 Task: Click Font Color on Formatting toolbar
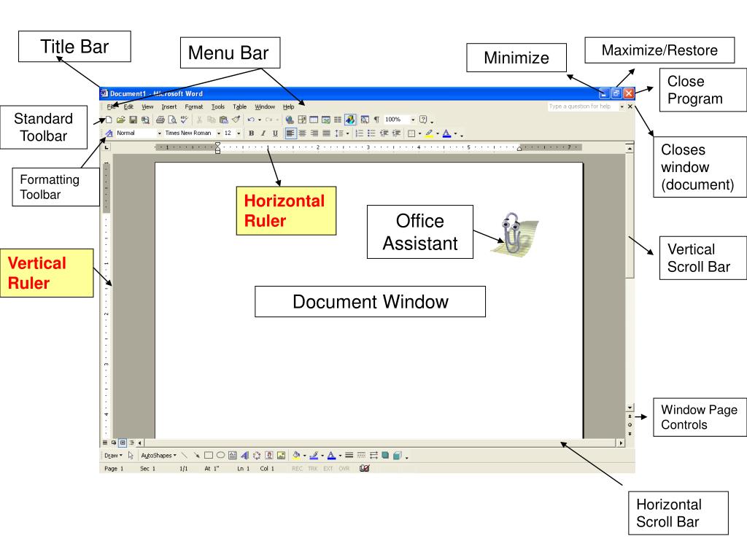[x=447, y=133]
